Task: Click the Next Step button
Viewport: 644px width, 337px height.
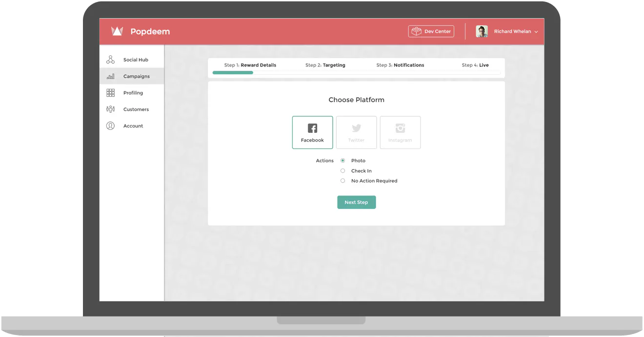Action: pyautogui.click(x=357, y=202)
